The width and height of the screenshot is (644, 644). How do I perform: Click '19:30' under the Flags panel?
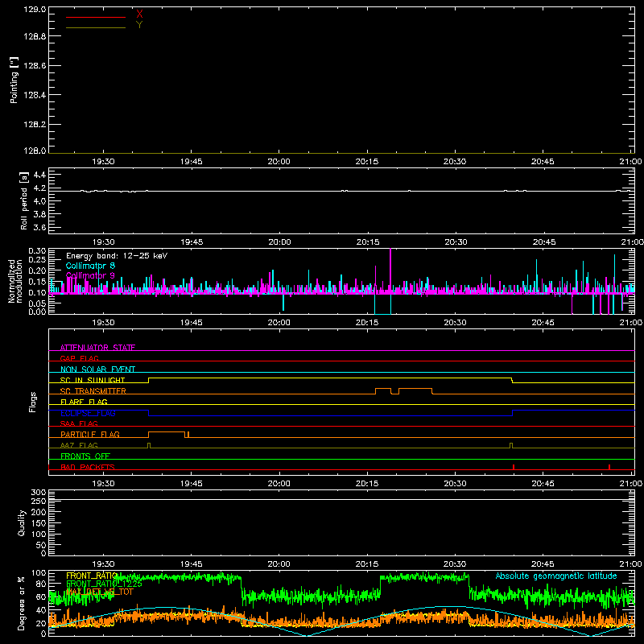(x=103, y=484)
